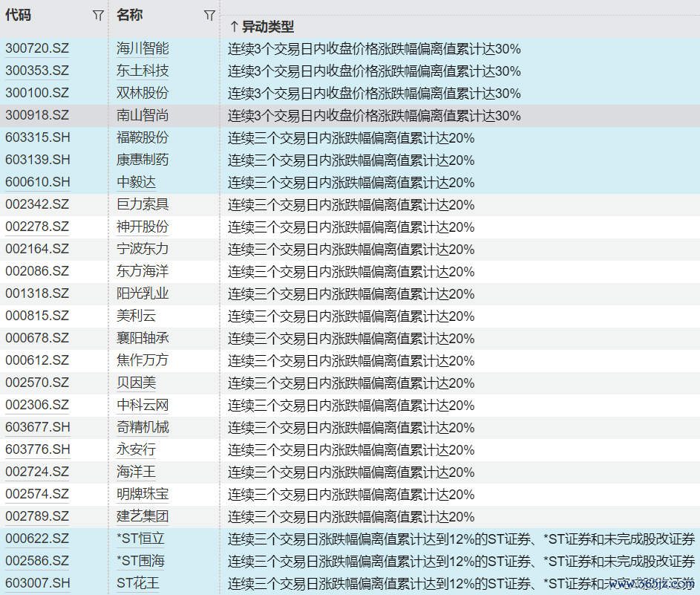
Task: Sort by the 异动类型 column header
Action: [262, 27]
